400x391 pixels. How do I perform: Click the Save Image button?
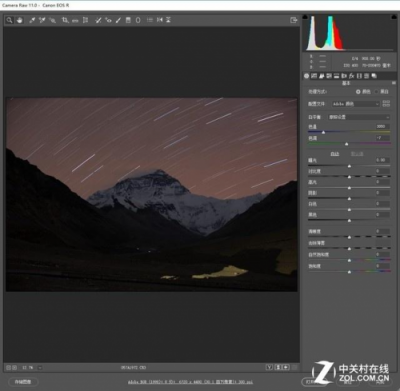click(x=23, y=382)
